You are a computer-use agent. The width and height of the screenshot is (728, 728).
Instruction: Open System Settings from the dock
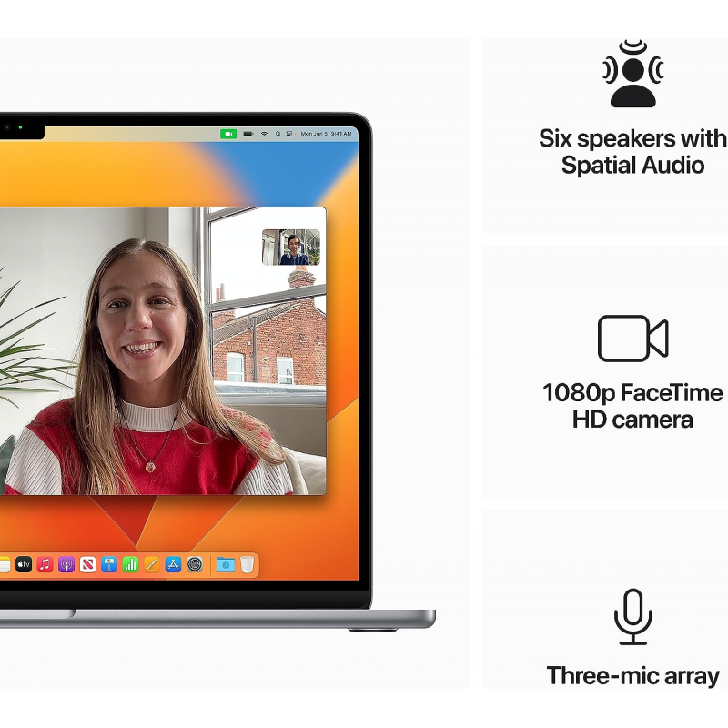(195, 564)
